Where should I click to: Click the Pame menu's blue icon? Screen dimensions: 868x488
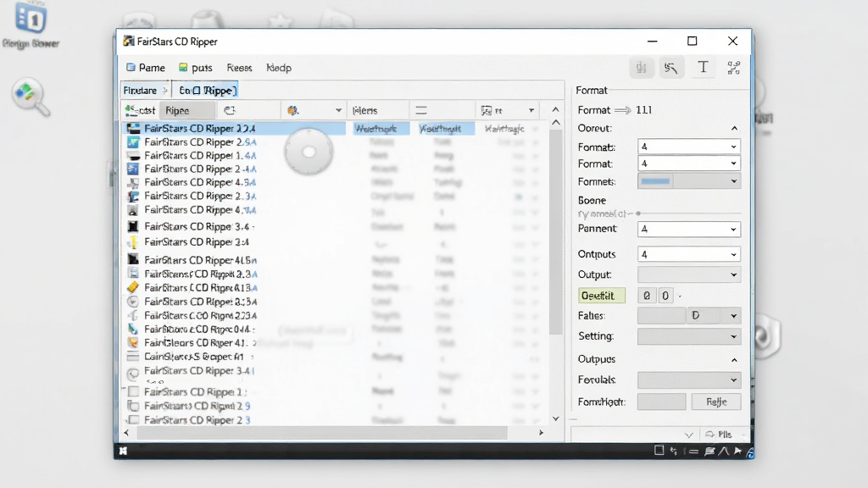tap(131, 68)
